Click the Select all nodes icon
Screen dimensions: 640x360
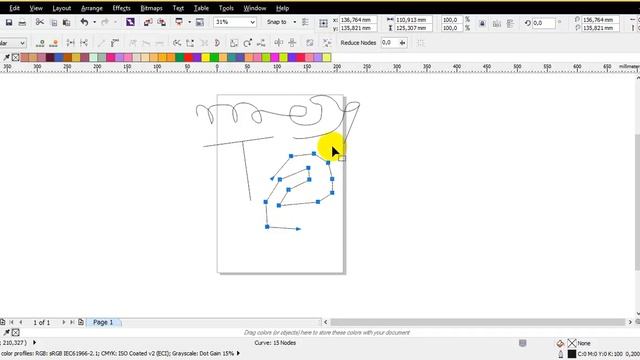pos(327,43)
